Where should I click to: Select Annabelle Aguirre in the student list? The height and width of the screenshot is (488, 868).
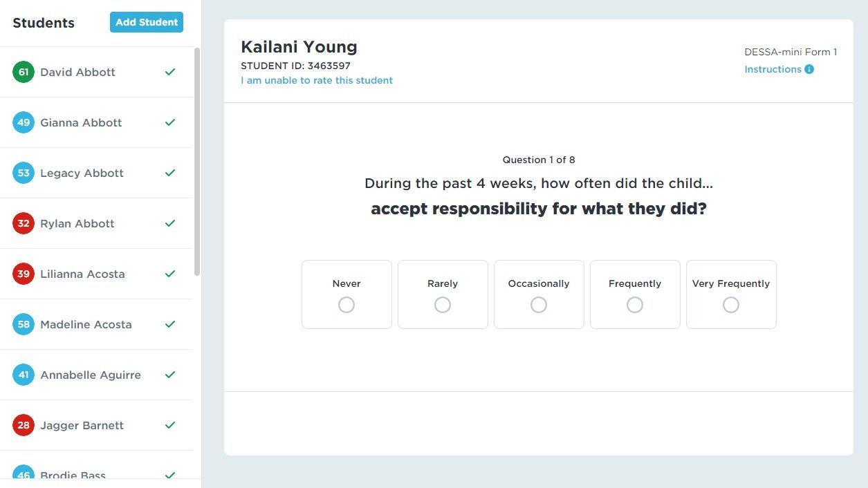click(x=91, y=375)
